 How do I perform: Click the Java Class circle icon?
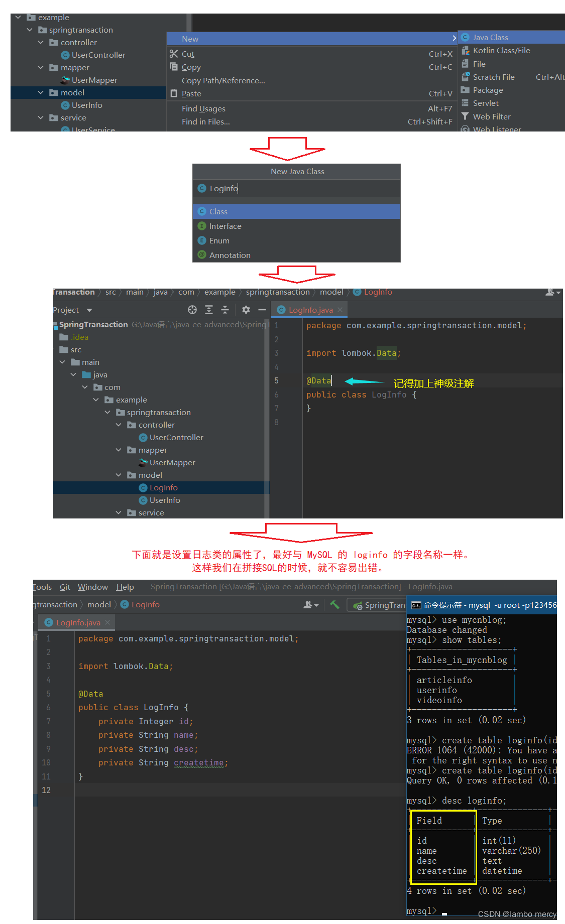pos(465,37)
